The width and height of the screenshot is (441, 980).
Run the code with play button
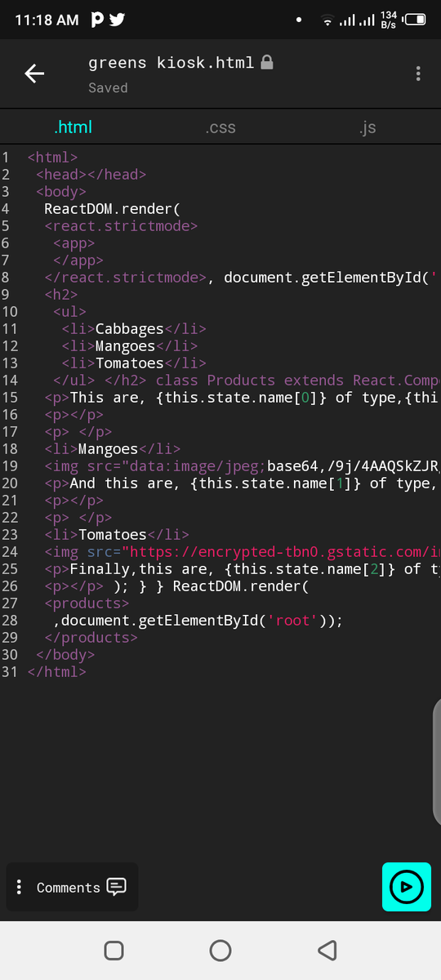[407, 886]
